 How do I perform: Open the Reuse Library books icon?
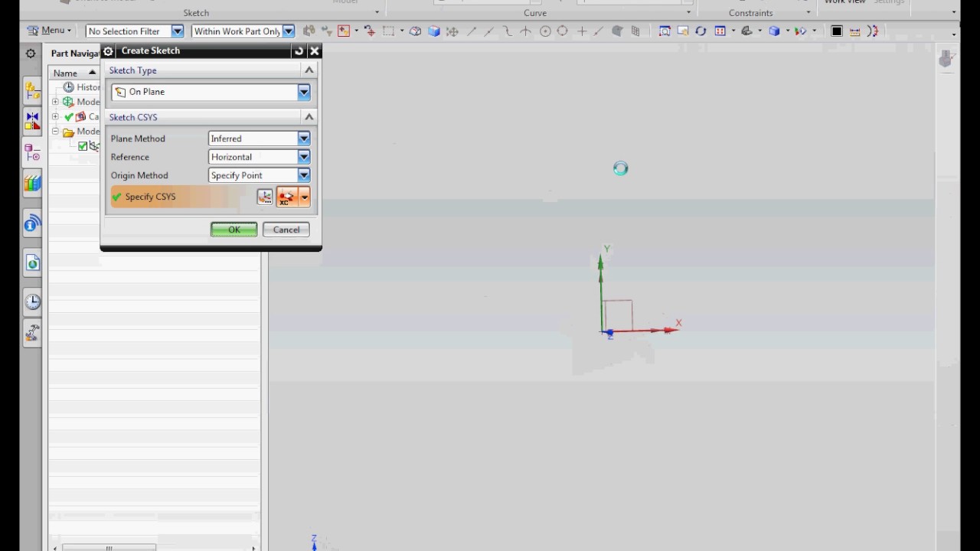[32, 184]
